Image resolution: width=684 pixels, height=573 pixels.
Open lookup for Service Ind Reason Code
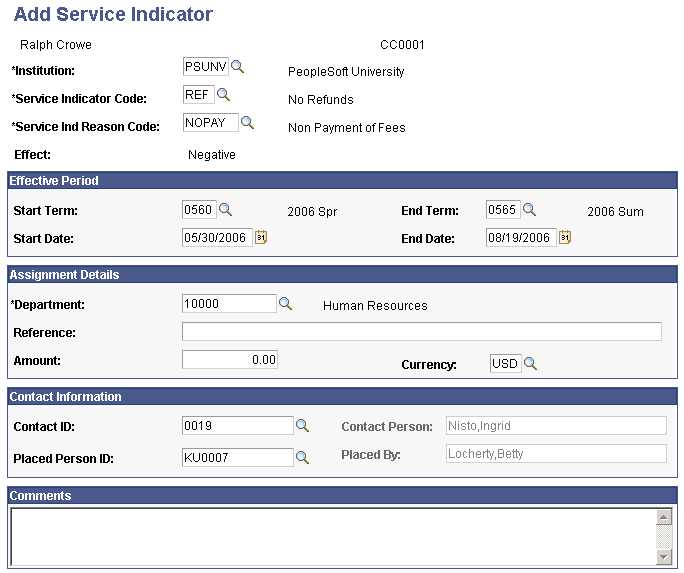(x=247, y=123)
